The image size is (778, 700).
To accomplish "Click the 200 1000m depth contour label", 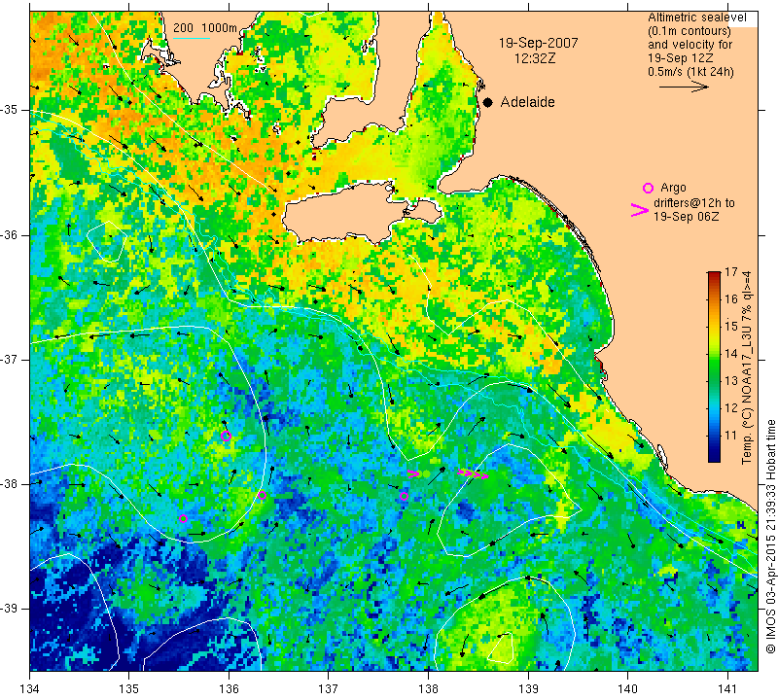I will (205, 28).
